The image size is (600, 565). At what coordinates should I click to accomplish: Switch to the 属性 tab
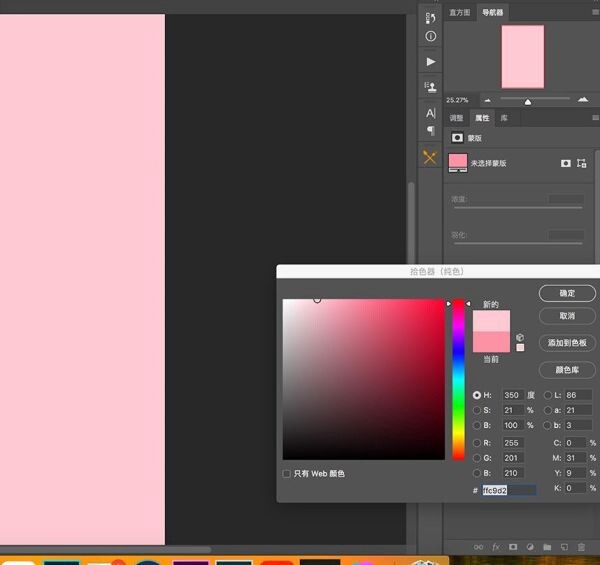(x=482, y=118)
